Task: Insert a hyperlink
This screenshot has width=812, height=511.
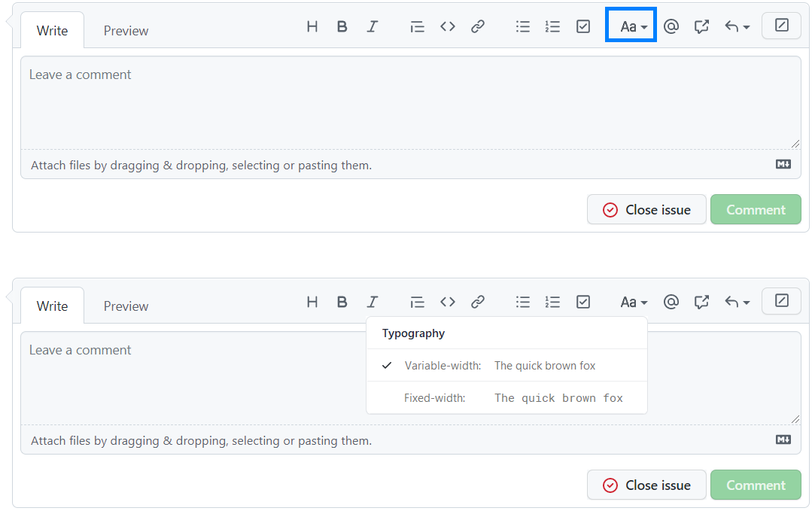Action: pyautogui.click(x=478, y=26)
